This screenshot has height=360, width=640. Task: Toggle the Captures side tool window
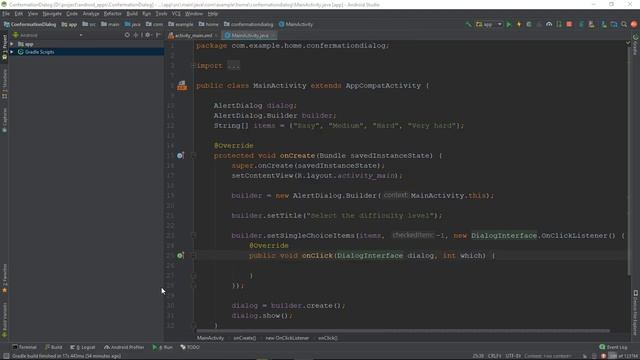click(4, 120)
